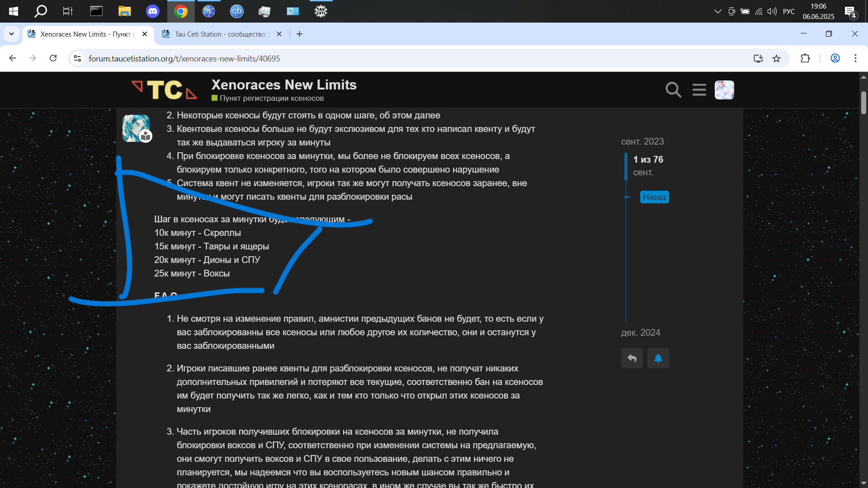The image size is (868, 488).
Task: Bookmark this page with the star icon
Action: [x=776, y=59]
